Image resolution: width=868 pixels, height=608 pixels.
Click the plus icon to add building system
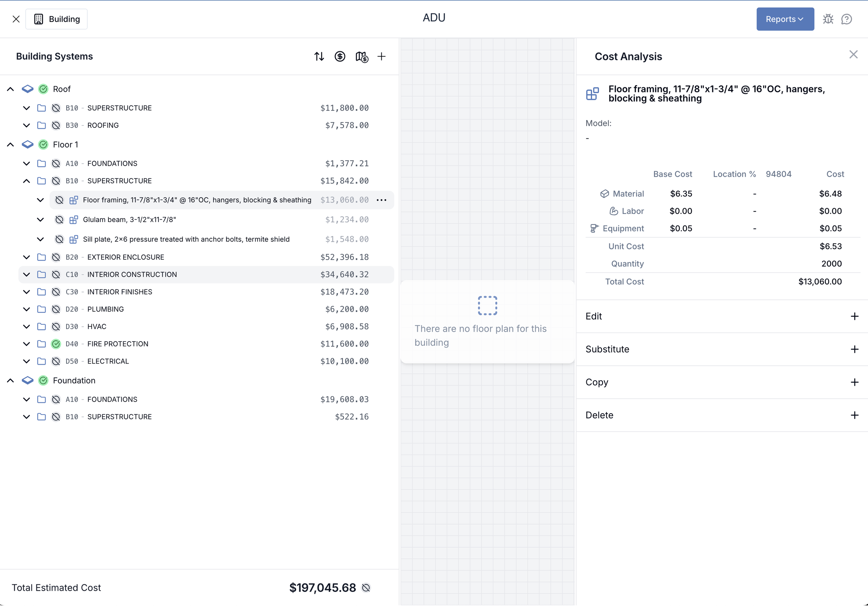click(x=381, y=56)
